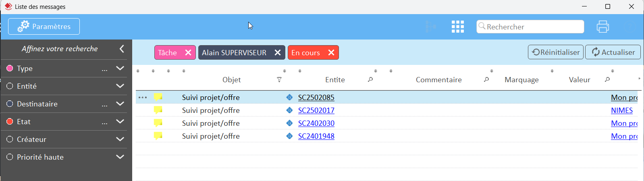
Task: Click the application logo in the title bar
Action: (x=8, y=6)
